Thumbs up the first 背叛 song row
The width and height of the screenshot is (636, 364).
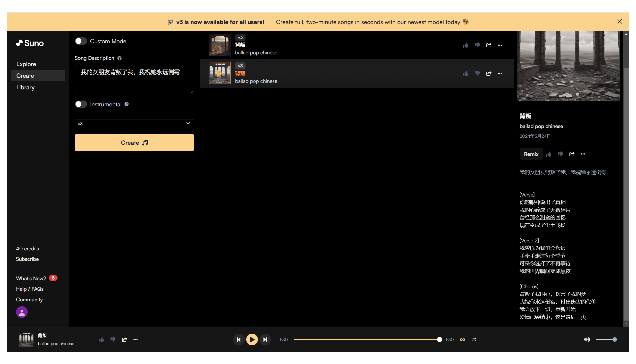(465, 45)
